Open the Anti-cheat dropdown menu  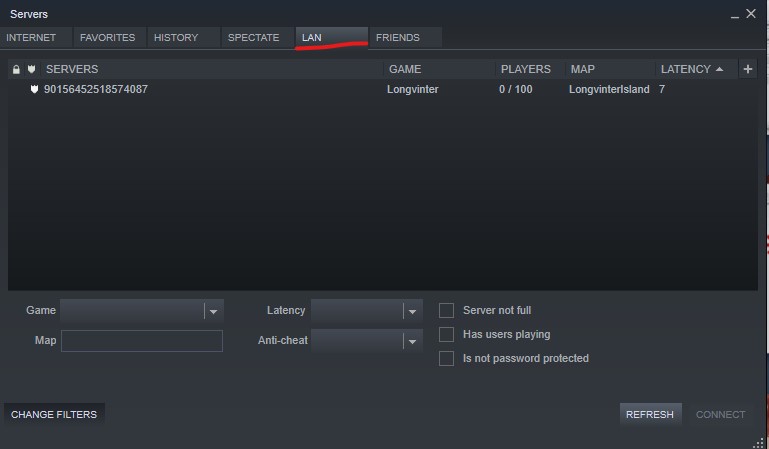point(412,341)
